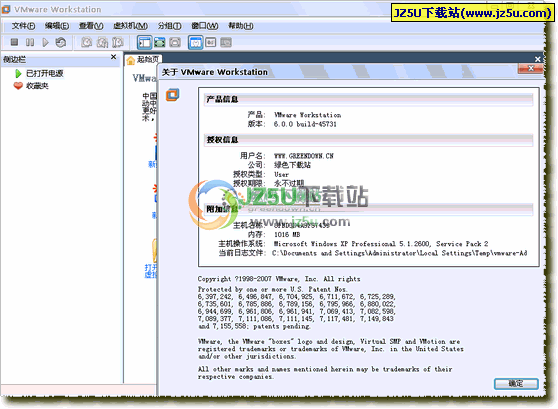The height and width of the screenshot is (409, 558).
Task: Click the Manage Snapshots icon
Action: coord(118,42)
